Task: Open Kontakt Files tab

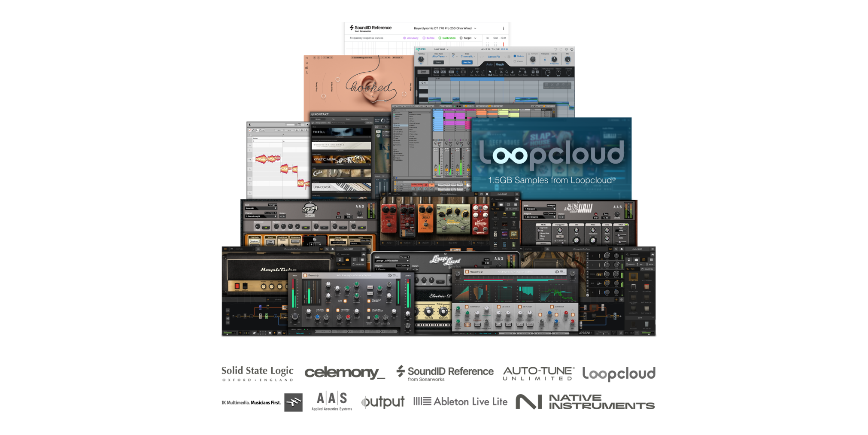Action: [x=333, y=119]
